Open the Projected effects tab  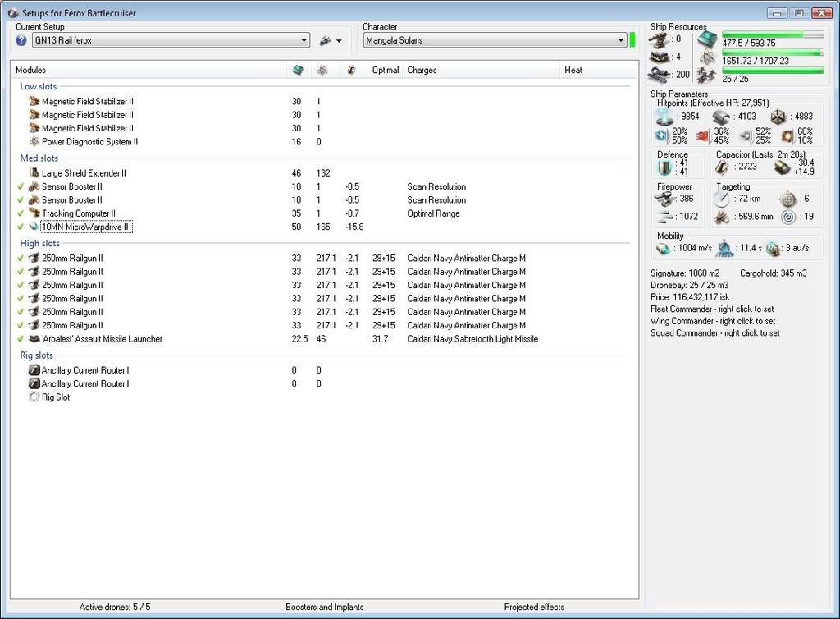coord(534,608)
